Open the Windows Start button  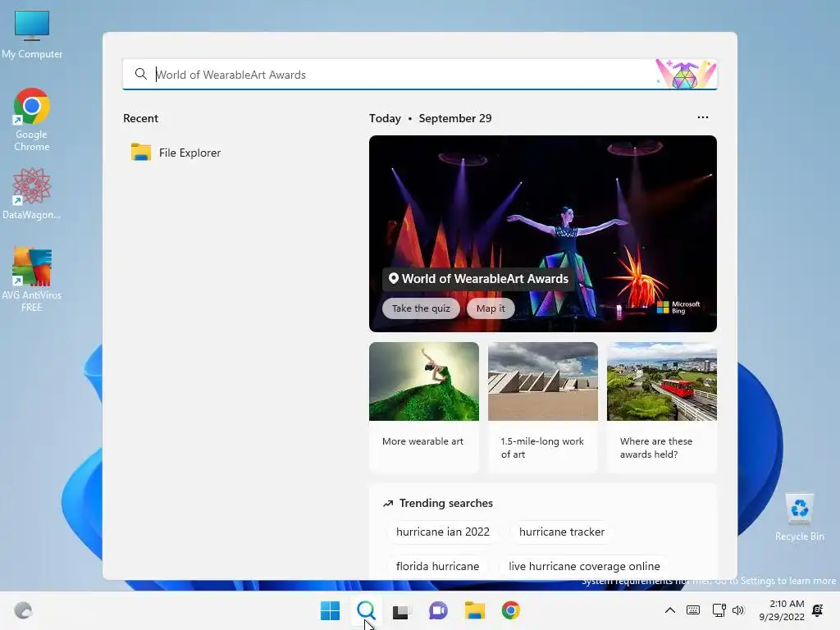[330, 610]
